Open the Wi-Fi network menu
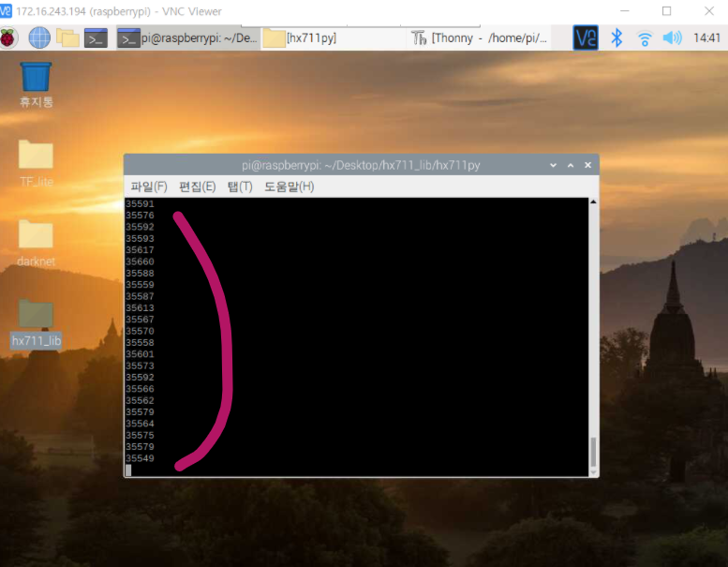Viewport: 728px width, 567px height. [x=645, y=38]
